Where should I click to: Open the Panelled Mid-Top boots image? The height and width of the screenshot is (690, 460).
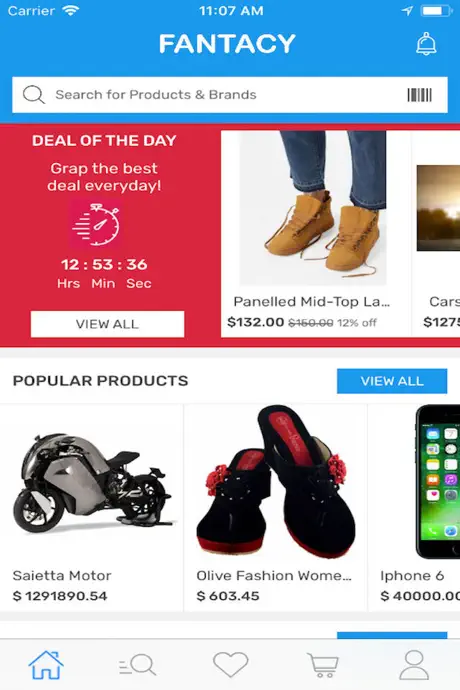point(313,208)
